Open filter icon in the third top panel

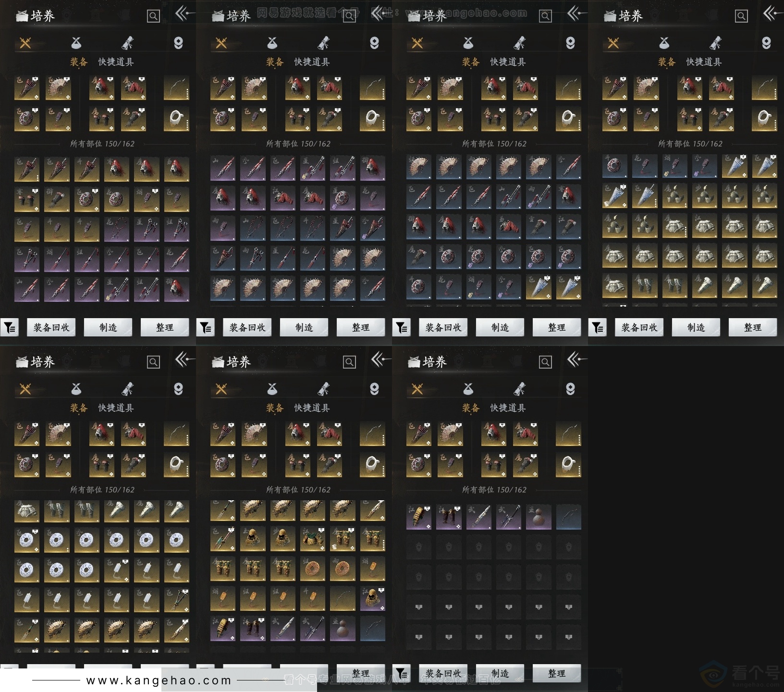pos(401,328)
